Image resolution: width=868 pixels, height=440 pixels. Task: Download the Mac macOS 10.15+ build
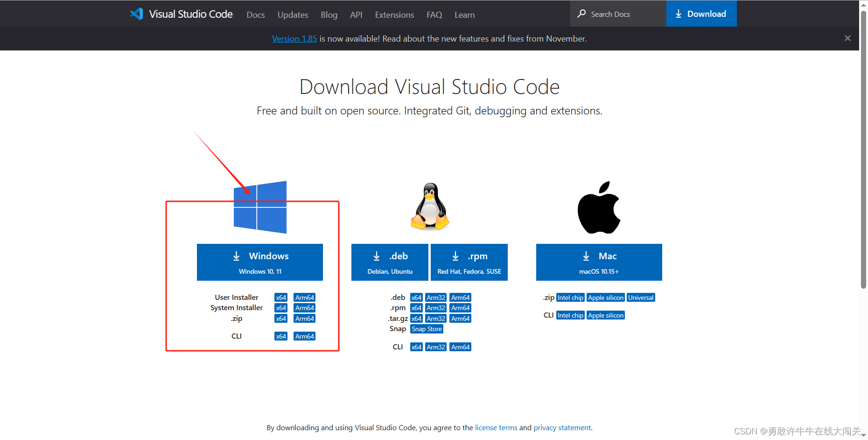599,262
